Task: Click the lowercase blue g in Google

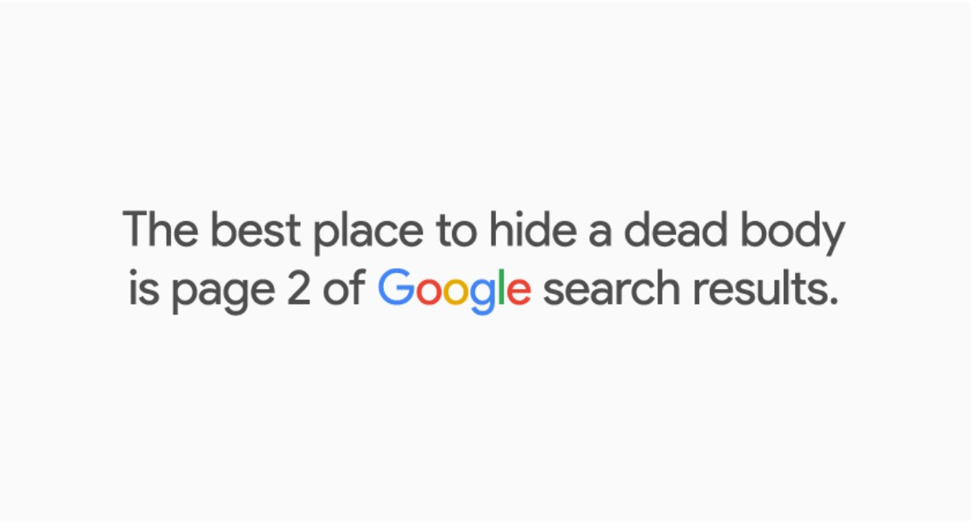Action: tap(483, 297)
